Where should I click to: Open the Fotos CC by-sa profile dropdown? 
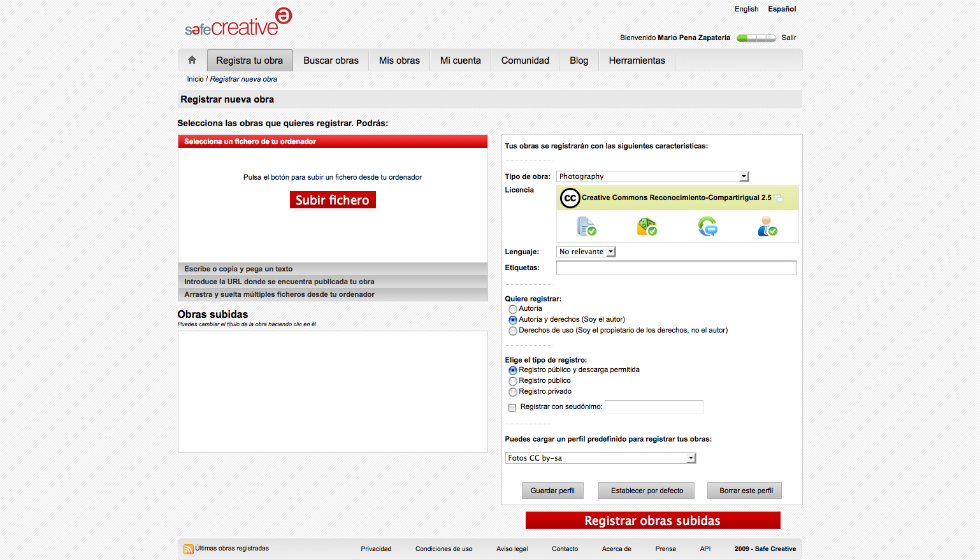pos(600,458)
